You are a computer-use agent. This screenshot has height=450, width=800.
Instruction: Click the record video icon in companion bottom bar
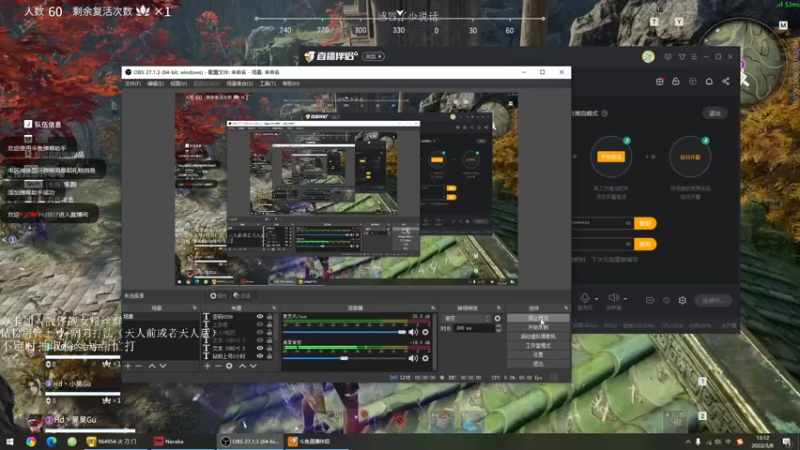point(650,301)
